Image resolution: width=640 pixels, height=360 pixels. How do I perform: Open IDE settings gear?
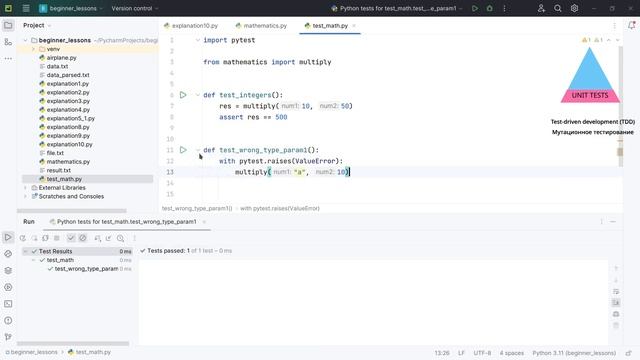coord(574,8)
